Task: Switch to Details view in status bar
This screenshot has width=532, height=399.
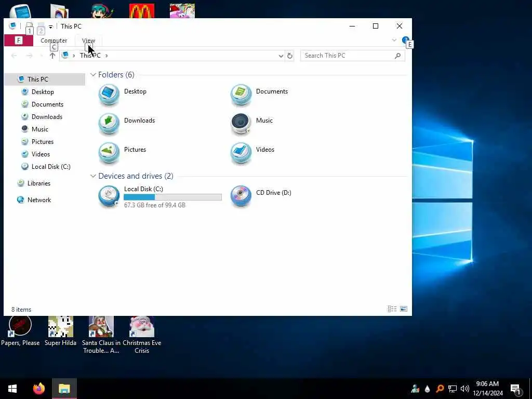Action: coord(392,309)
